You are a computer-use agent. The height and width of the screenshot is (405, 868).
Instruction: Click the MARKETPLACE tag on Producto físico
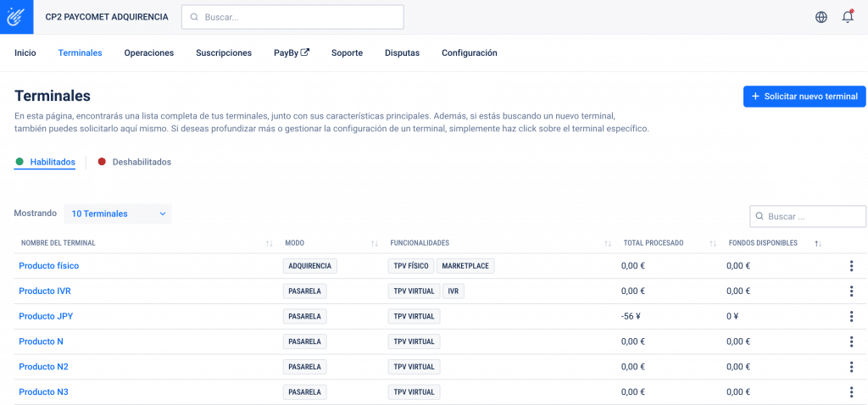465,266
